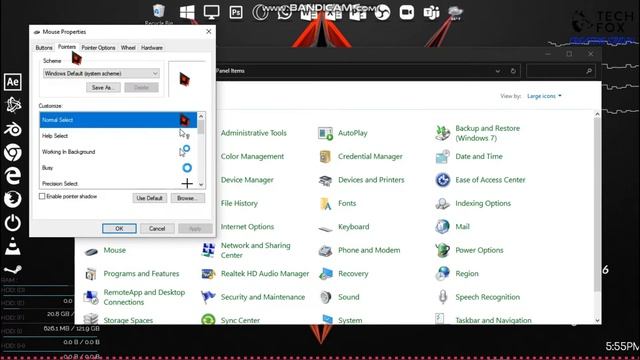The height and width of the screenshot is (360, 640).
Task: Open Phone and Modem icon
Action: click(325, 250)
